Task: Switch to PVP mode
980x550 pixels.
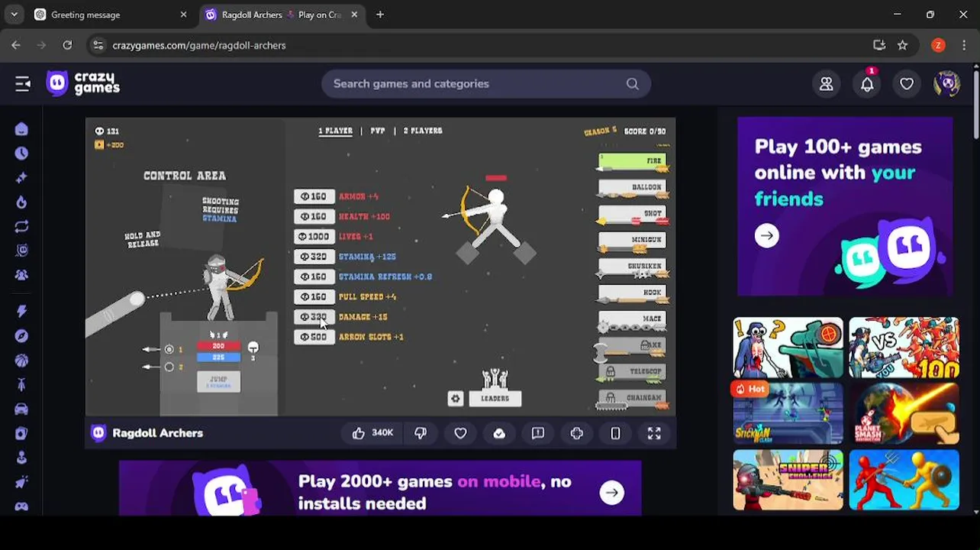Action: pyautogui.click(x=378, y=131)
